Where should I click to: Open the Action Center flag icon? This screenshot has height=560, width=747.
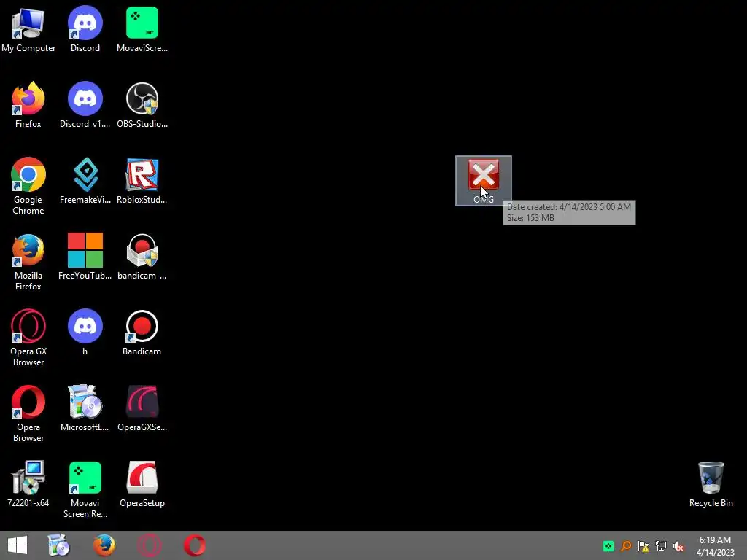pyautogui.click(x=643, y=546)
